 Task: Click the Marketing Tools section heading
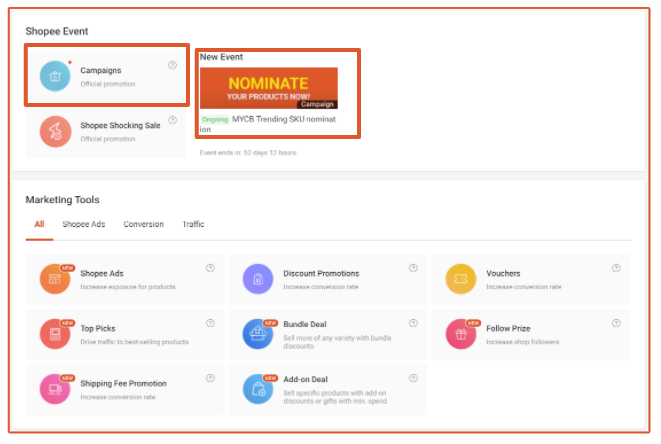62,199
